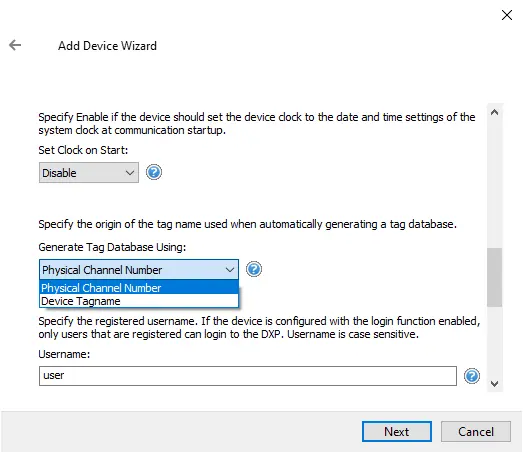Go back using the wizard back arrow
The height and width of the screenshot is (452, 523).
coord(15,45)
